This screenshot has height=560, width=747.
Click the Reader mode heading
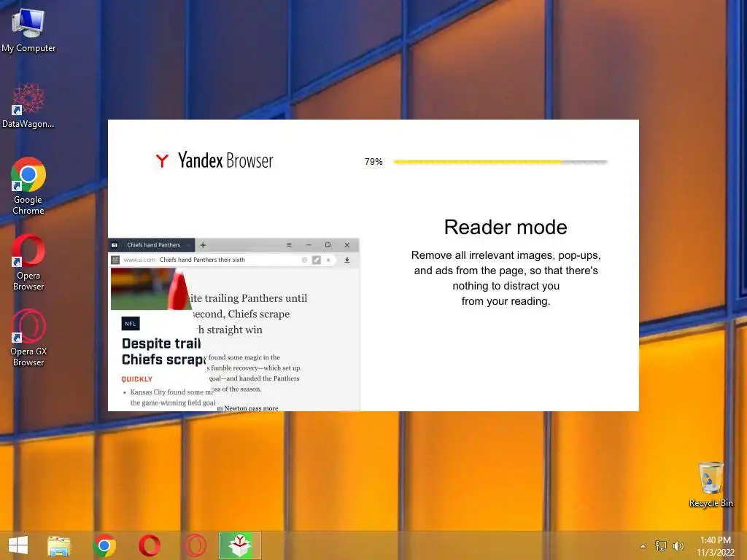click(506, 227)
